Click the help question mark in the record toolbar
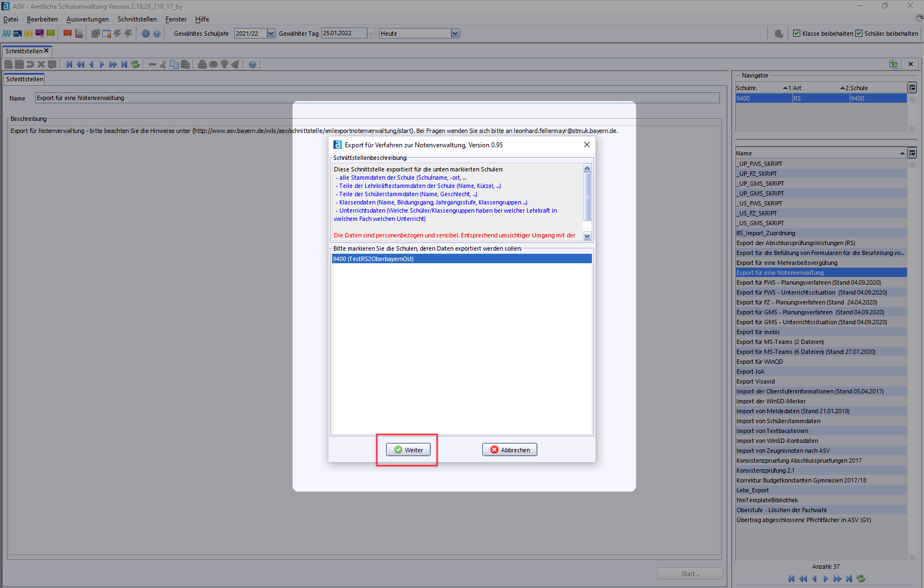924x588 pixels. 252,64
